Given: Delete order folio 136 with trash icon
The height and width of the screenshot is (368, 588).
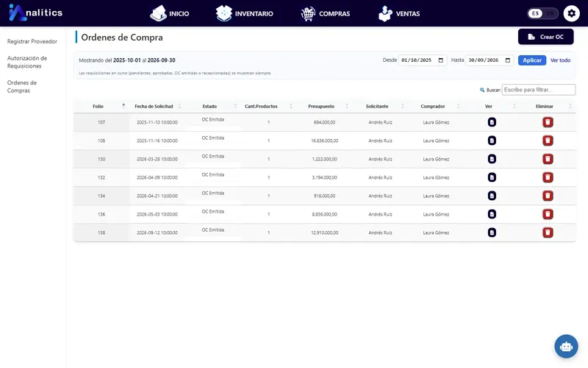Looking at the screenshot, I should [x=548, y=214].
